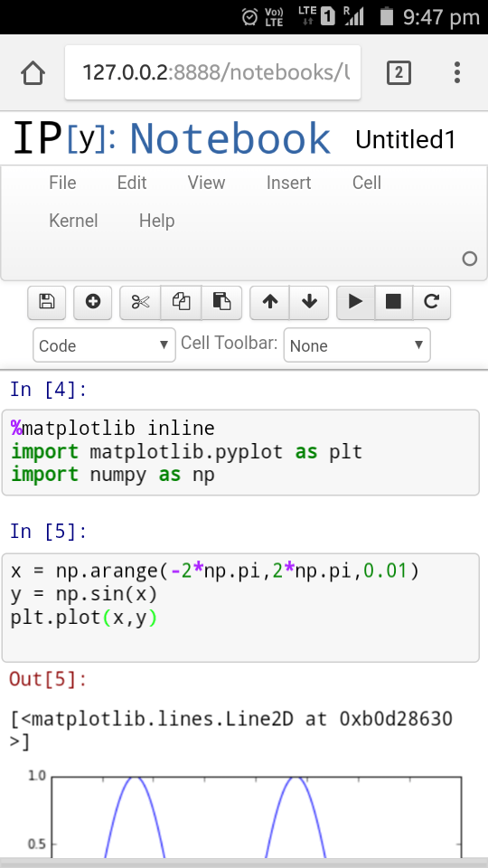The image size is (488, 868).
Task: Move selected cell up
Action: click(270, 302)
